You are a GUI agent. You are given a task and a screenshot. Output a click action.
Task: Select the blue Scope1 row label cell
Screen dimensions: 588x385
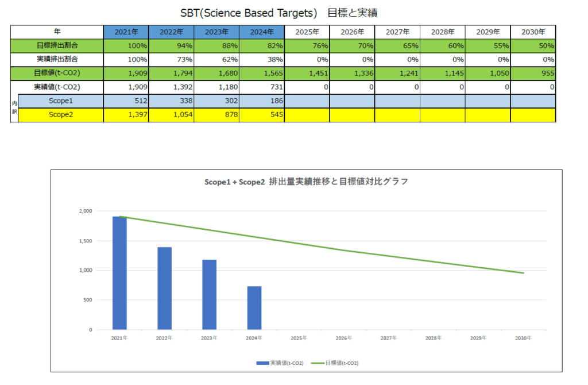coord(61,101)
